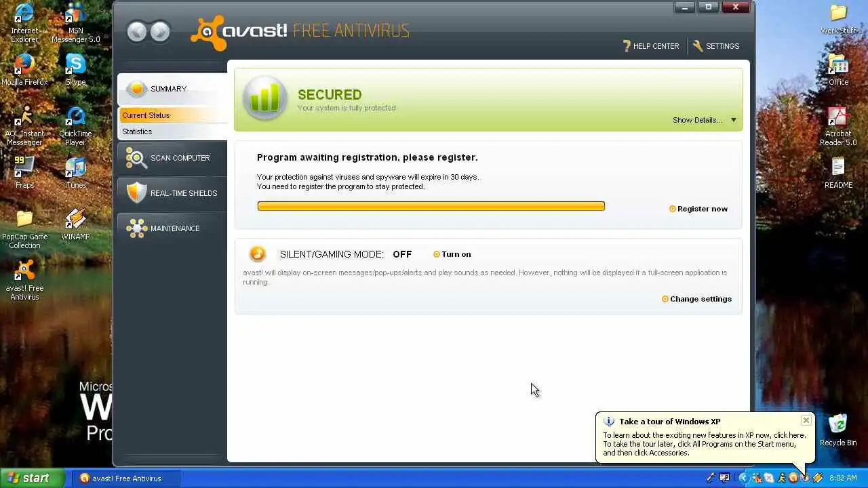
Task: Select iTunes desktop icon
Action: [75, 173]
